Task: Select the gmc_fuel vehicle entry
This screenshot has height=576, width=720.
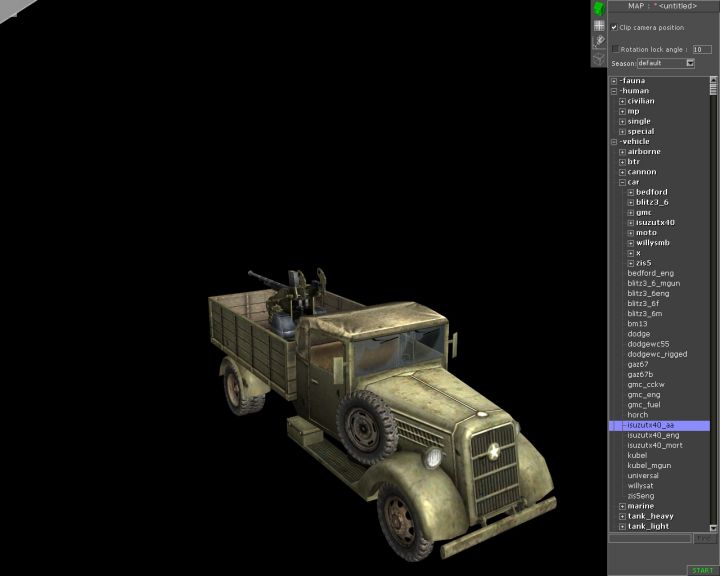Action: (644, 404)
